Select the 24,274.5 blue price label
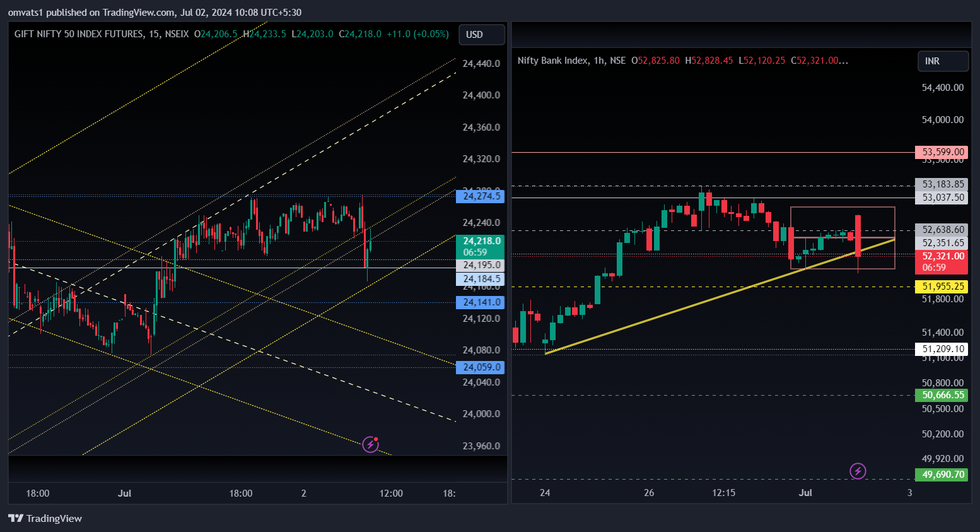 480,196
